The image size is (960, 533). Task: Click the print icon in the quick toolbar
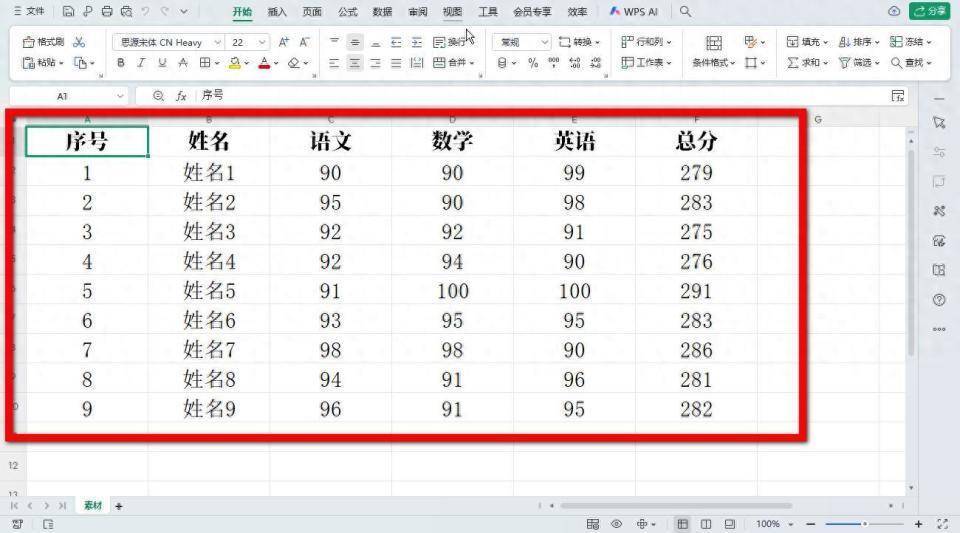tap(107, 12)
